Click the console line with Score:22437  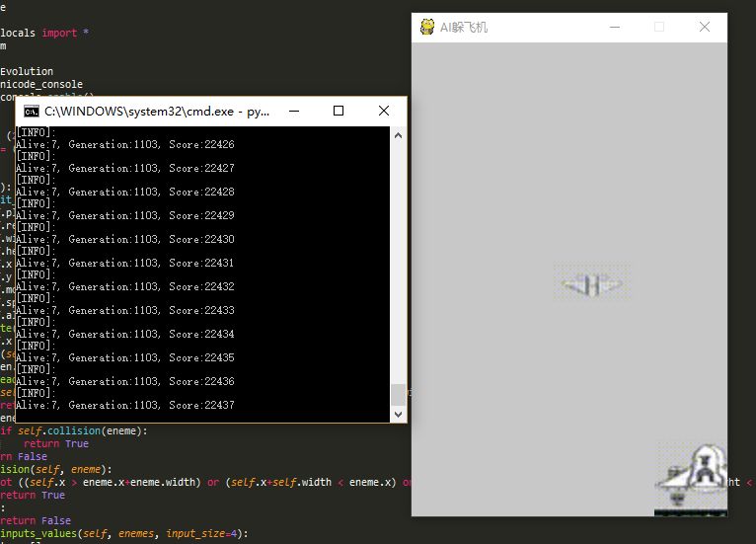[x=125, y=405]
